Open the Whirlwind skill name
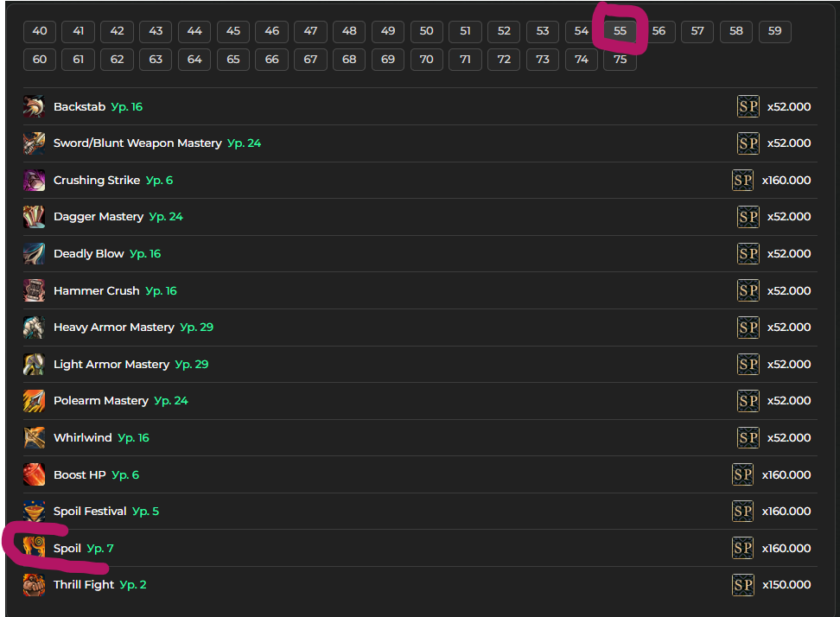This screenshot has width=840, height=617. pyautogui.click(x=82, y=437)
